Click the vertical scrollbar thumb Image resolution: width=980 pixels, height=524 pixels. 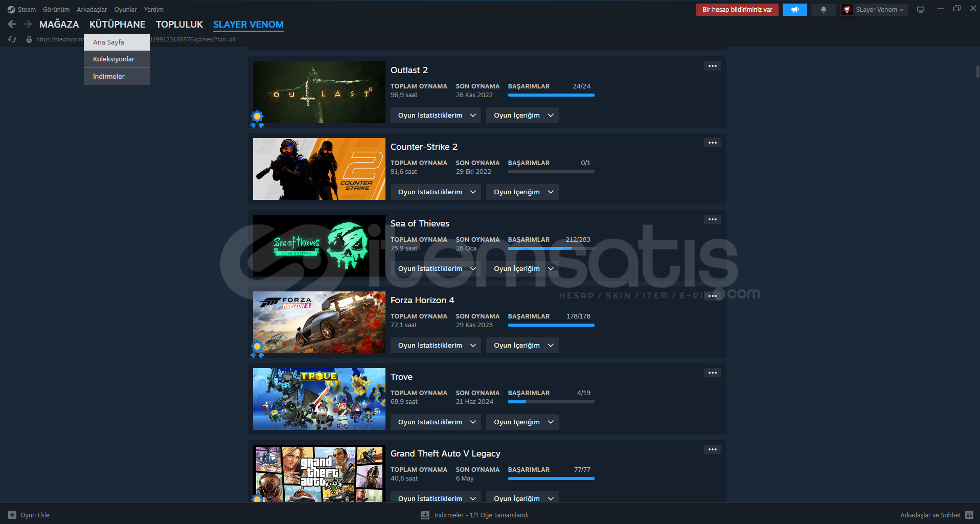coord(977,72)
